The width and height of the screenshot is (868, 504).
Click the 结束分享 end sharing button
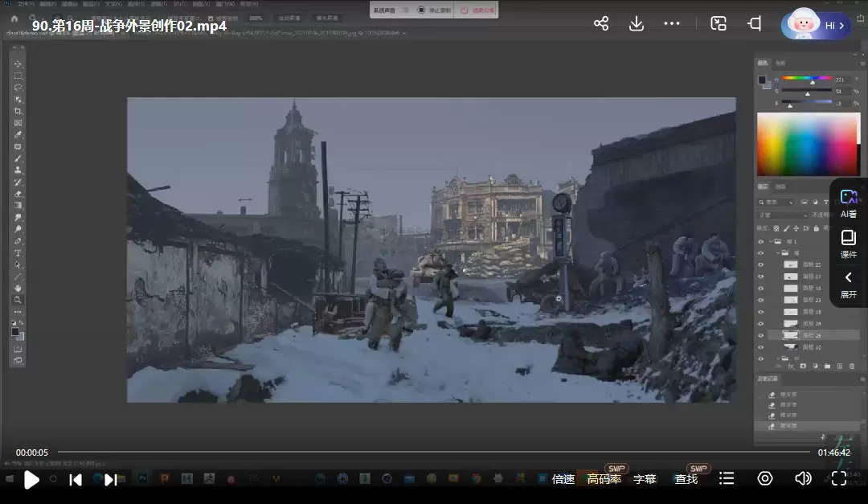click(x=477, y=10)
